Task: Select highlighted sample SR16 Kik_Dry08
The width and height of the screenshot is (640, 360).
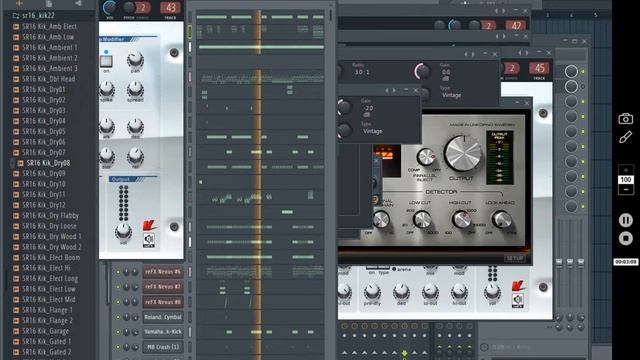Action: click(48, 163)
